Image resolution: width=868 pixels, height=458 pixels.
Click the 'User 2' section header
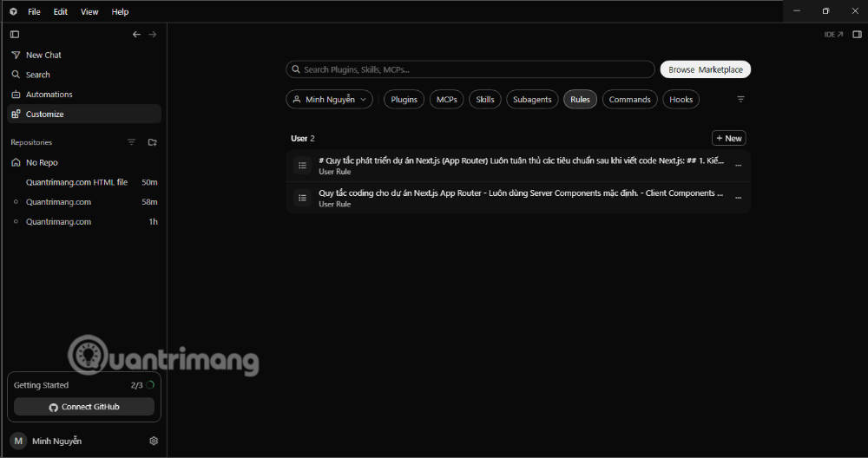303,138
